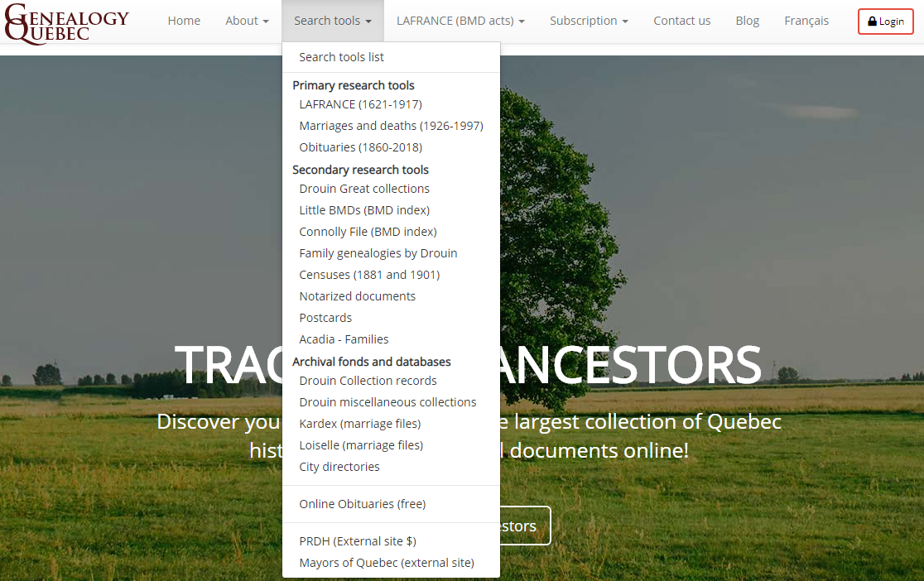
Task: Expand the About dropdown menu
Action: [x=247, y=21]
